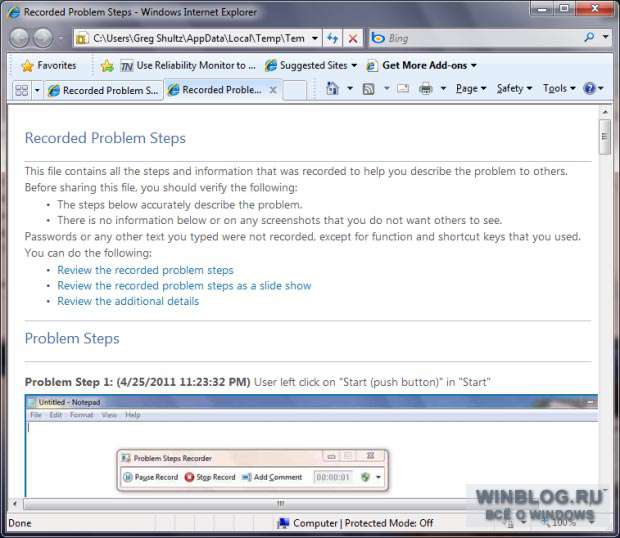Click the Quick Tabs icon

tap(21, 90)
